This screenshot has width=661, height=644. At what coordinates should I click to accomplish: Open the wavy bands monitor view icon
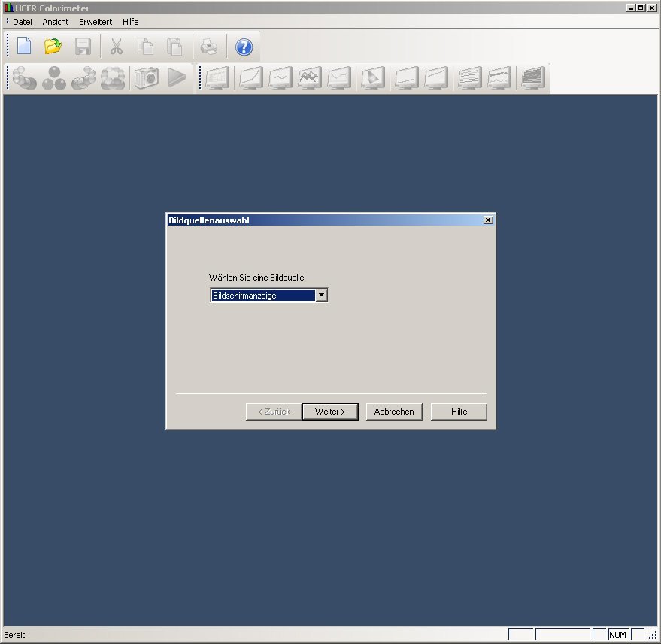499,78
